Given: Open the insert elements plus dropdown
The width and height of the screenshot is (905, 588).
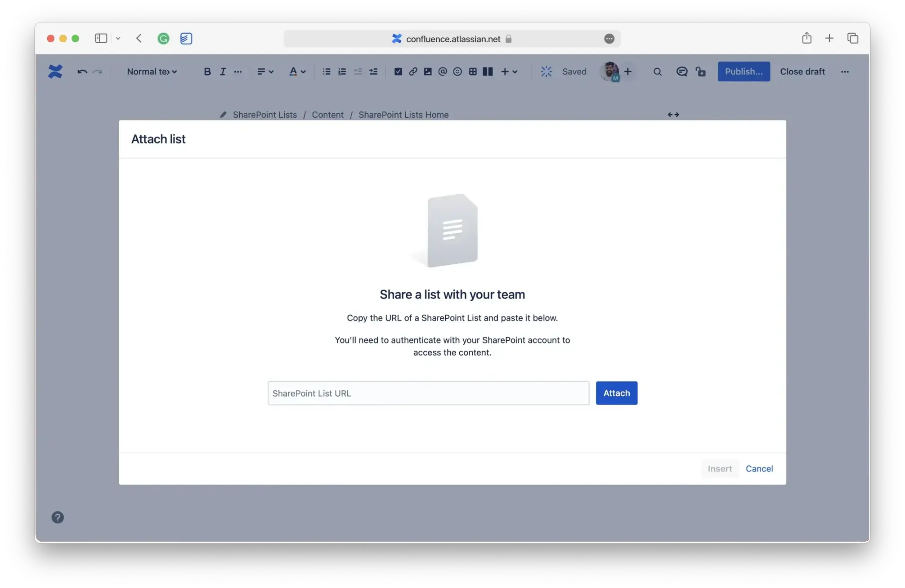Looking at the screenshot, I should pyautogui.click(x=509, y=71).
